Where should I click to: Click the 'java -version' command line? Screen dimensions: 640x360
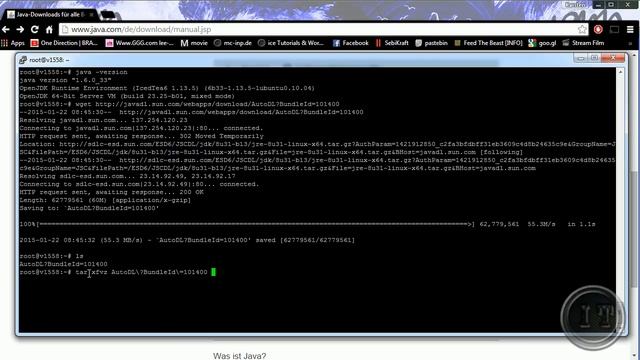click(x=73, y=72)
